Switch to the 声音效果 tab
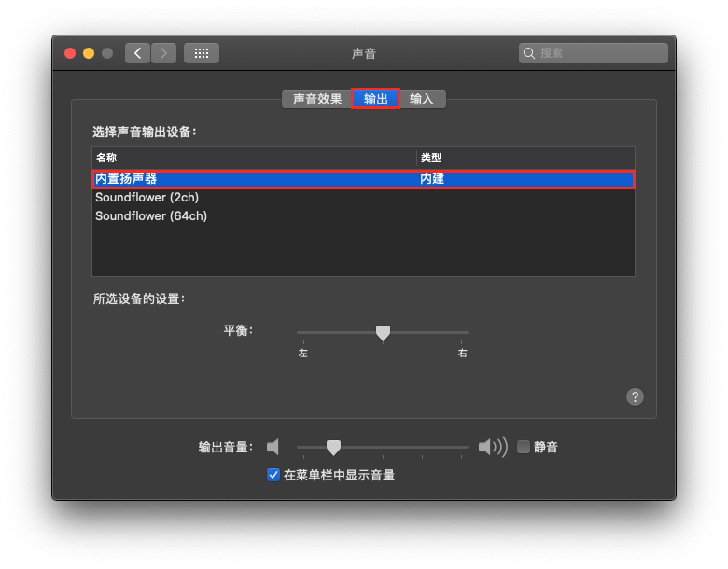The width and height of the screenshot is (728, 569). pyautogui.click(x=317, y=99)
